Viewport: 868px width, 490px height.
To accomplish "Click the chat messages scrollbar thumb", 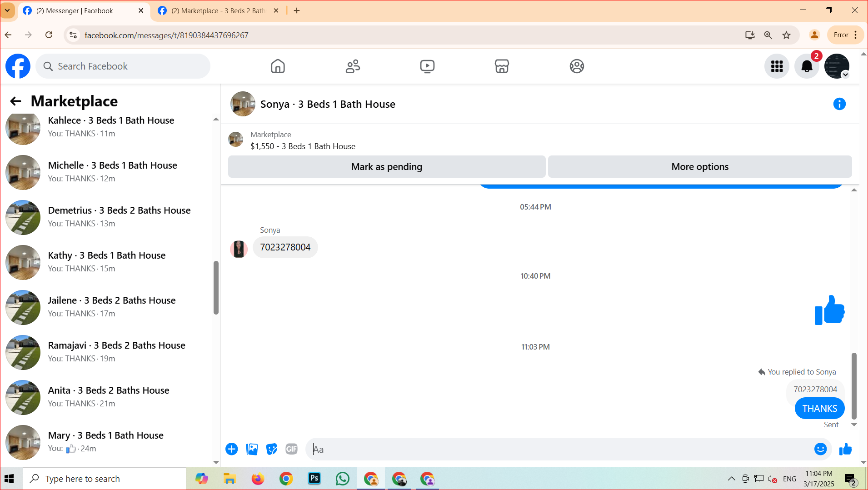I will pyautogui.click(x=854, y=385).
